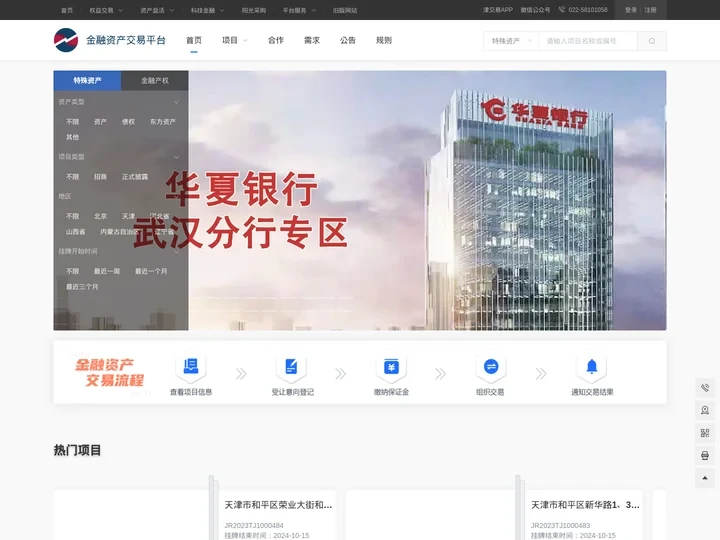The image size is (720, 540).
Task: Click the 查看项目信息 process icon
Action: pos(191,366)
